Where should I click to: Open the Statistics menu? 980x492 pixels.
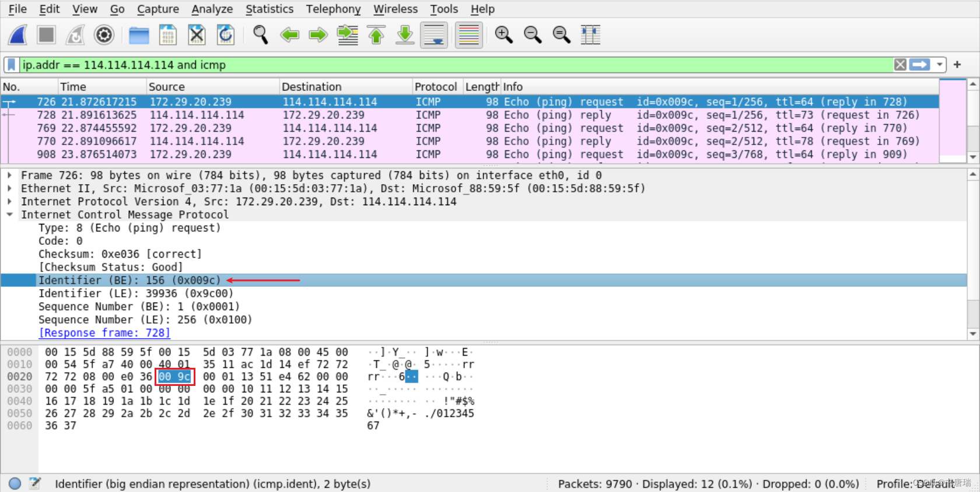269,9
